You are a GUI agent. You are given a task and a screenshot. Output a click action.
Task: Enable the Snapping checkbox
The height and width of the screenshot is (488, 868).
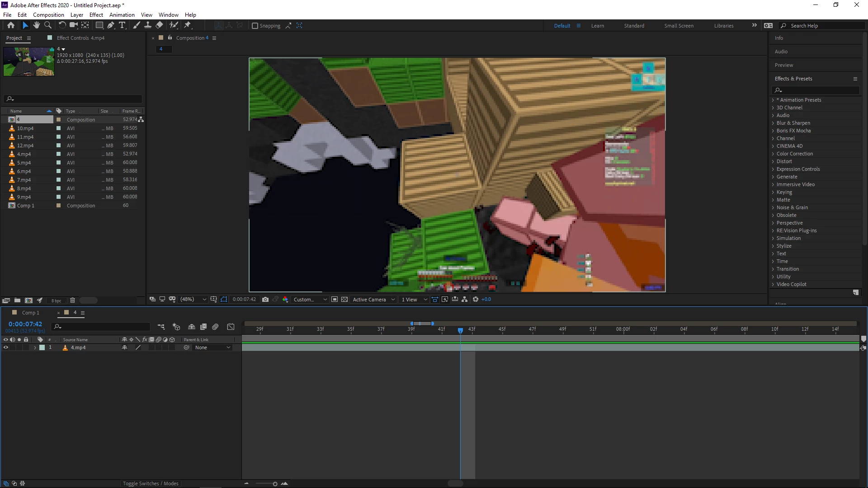pyautogui.click(x=255, y=26)
